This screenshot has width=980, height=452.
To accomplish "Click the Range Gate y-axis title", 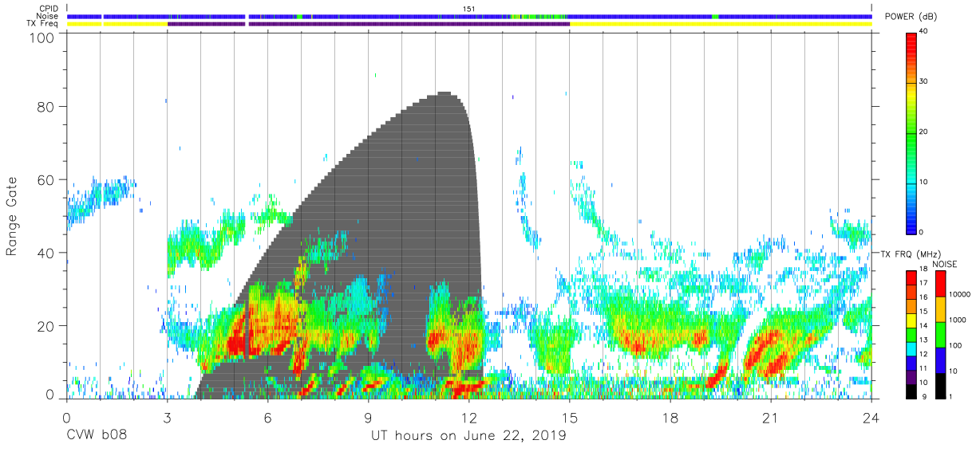I will [x=12, y=216].
